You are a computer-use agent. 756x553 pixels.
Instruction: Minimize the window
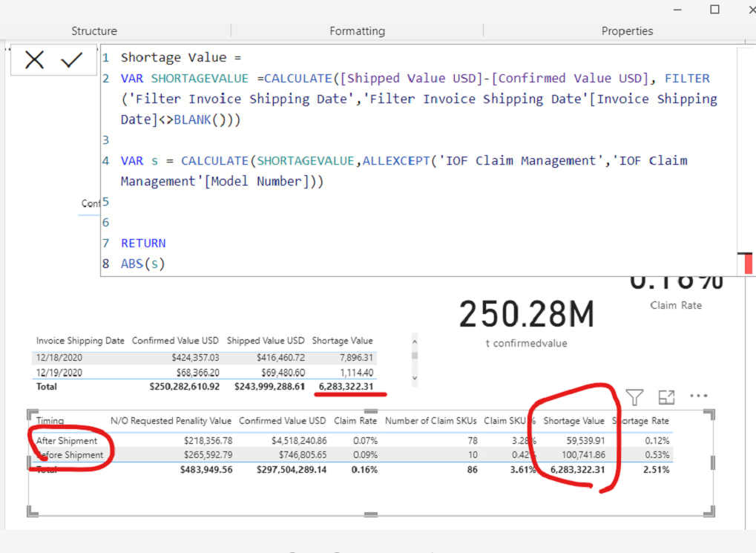[x=677, y=10]
